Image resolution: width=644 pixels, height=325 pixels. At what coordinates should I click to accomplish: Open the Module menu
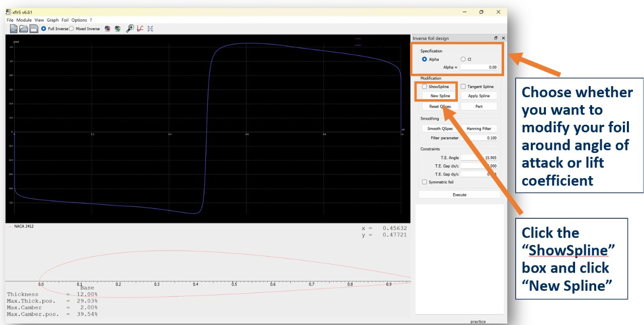click(24, 20)
